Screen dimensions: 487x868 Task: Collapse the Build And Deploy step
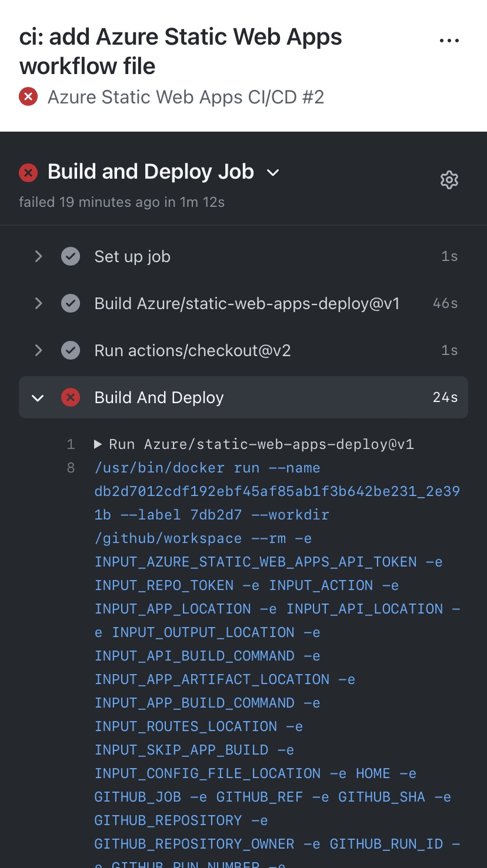tap(38, 398)
